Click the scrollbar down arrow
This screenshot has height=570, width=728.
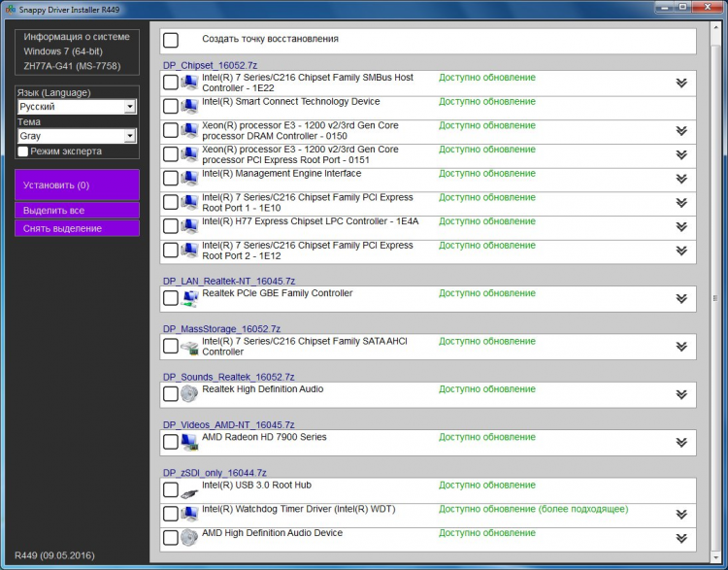pyautogui.click(x=715, y=557)
